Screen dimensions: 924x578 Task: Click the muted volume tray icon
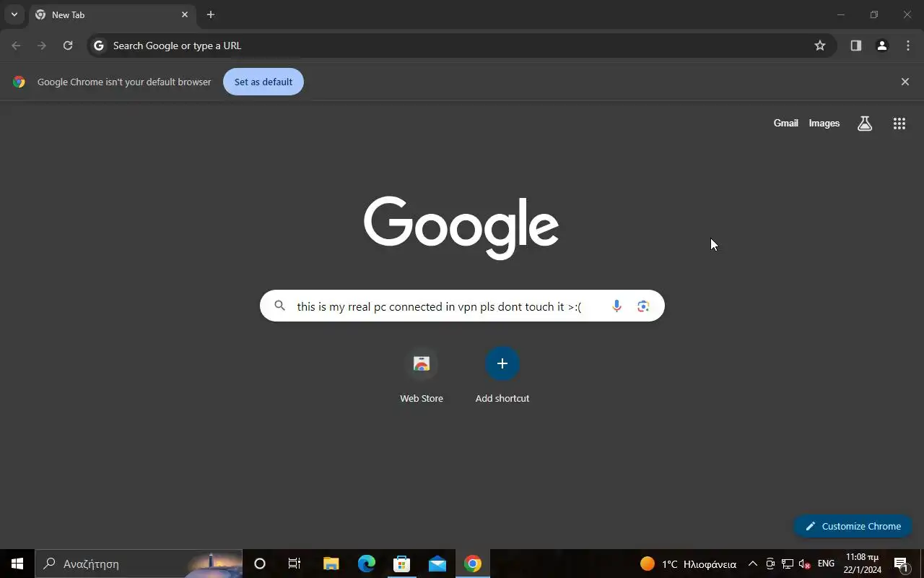[x=804, y=564]
